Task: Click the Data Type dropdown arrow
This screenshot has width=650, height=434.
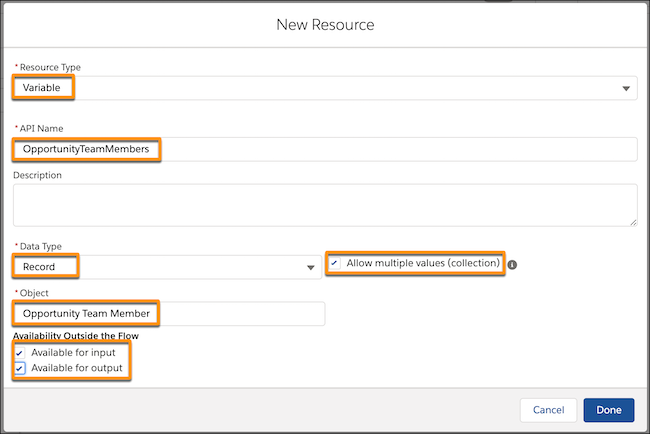Action: (310, 267)
